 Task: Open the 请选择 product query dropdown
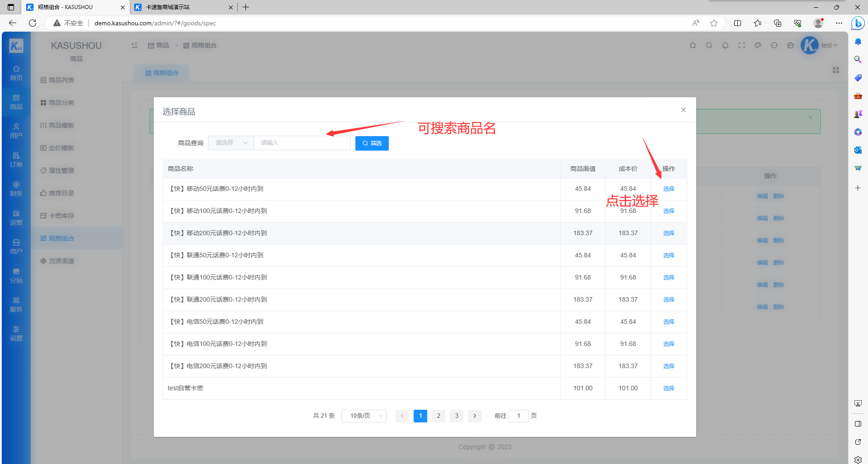(x=231, y=143)
